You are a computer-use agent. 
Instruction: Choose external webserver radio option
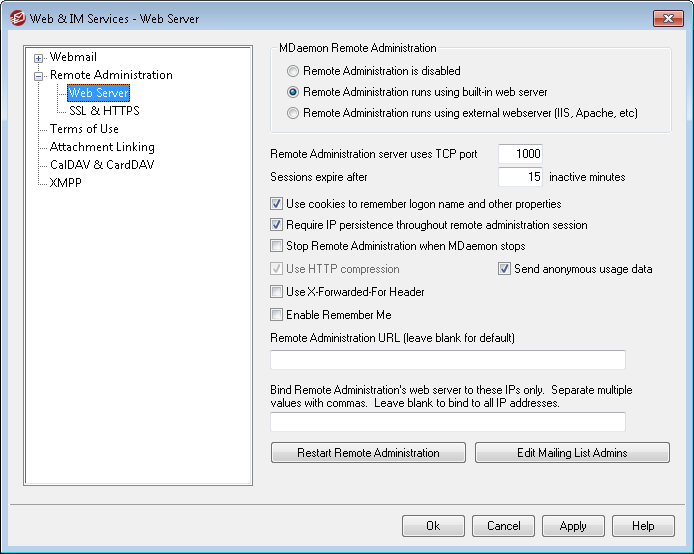coord(292,113)
